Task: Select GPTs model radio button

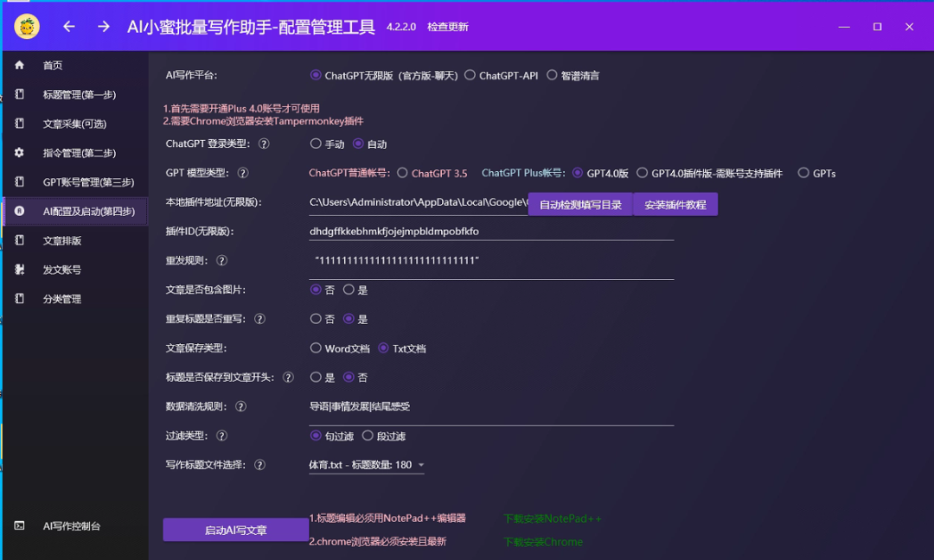Action: [803, 173]
